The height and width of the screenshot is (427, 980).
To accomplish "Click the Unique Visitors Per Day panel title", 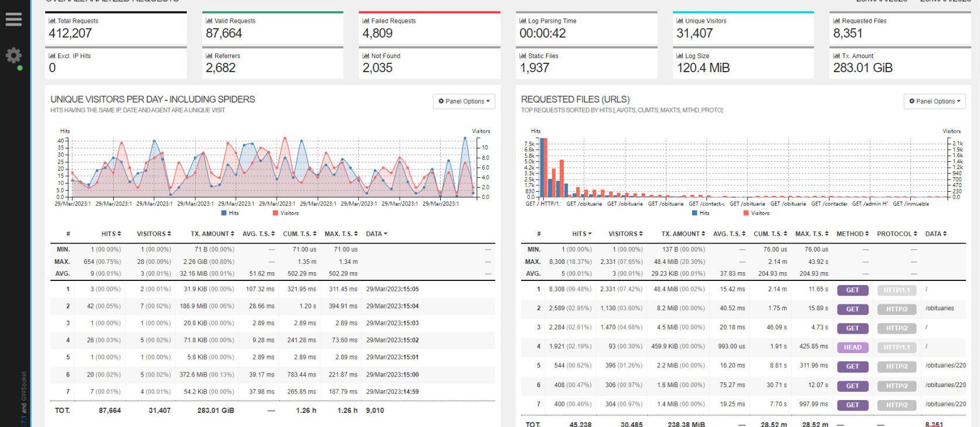I will tap(152, 99).
